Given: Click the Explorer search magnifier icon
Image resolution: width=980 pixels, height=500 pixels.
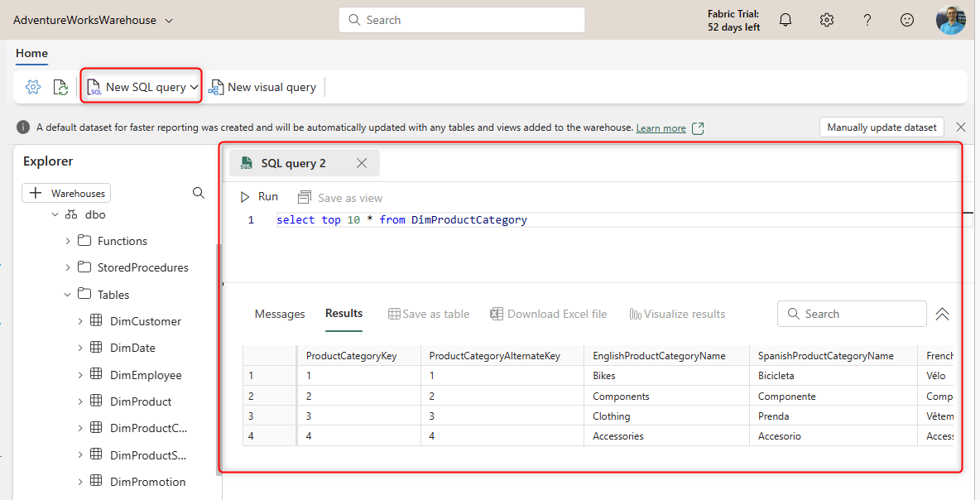Looking at the screenshot, I should coord(199,193).
